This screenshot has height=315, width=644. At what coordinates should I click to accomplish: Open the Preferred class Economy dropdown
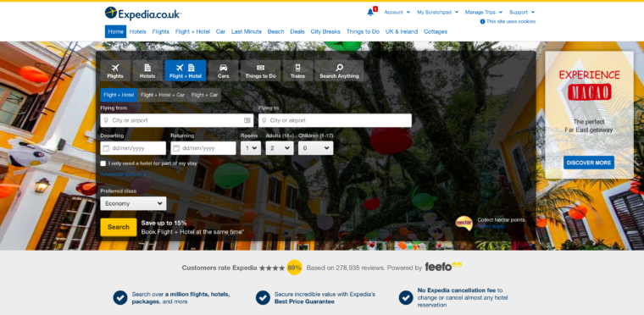134,203
